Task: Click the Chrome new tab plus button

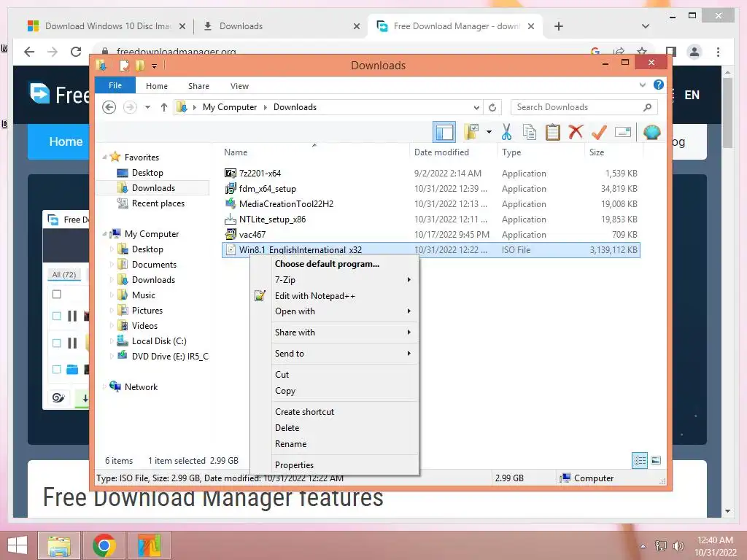Action: (x=558, y=26)
